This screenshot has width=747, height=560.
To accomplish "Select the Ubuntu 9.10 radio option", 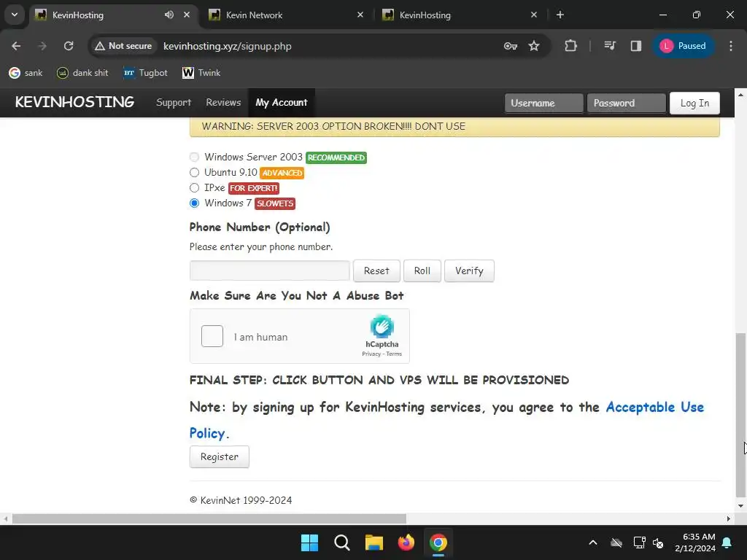I will (194, 172).
